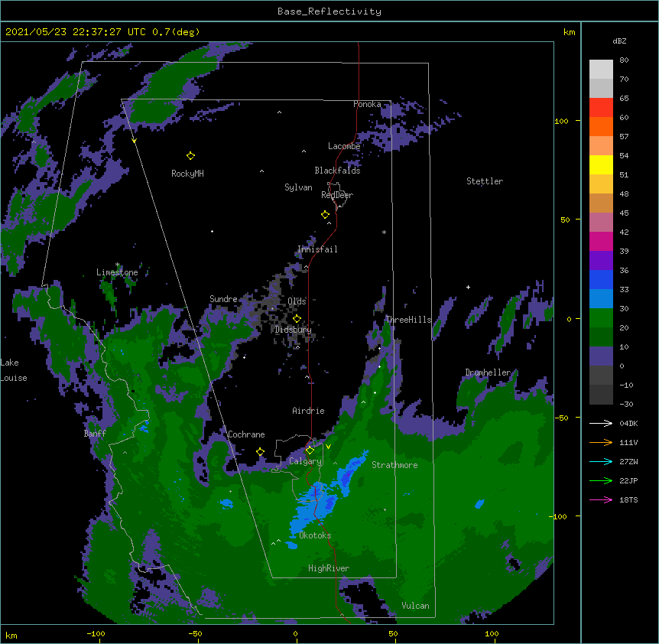Pick the purple 39–36 dBZ swatch

[601, 261]
